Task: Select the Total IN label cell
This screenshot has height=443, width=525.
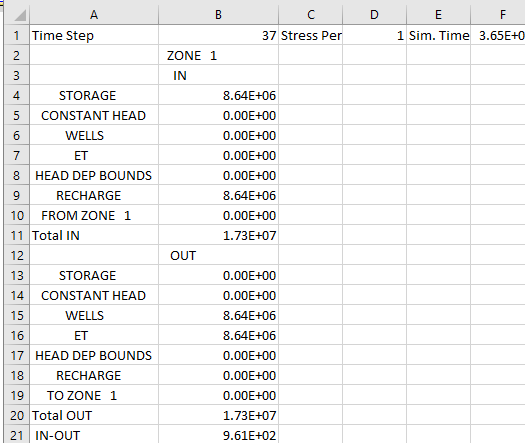Action: pos(94,235)
